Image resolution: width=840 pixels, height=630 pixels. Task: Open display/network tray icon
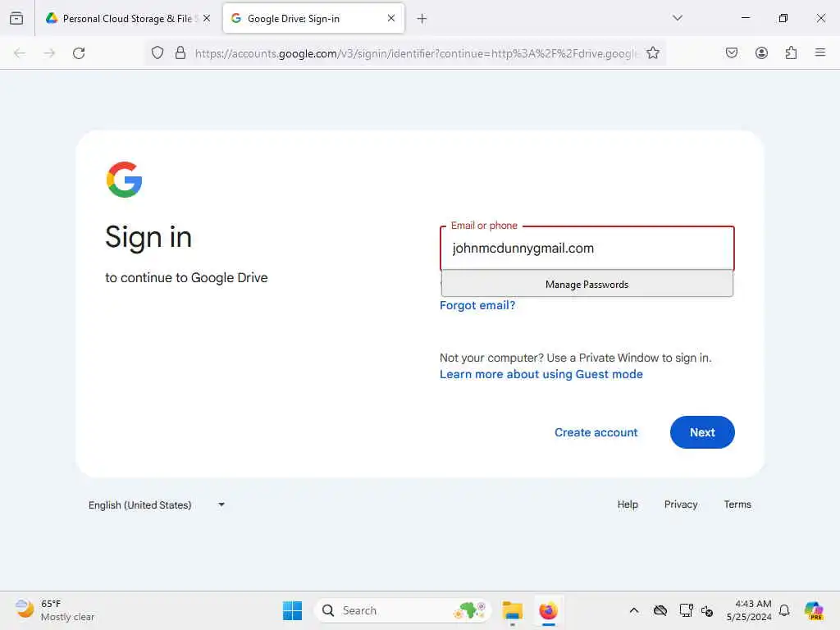686,610
